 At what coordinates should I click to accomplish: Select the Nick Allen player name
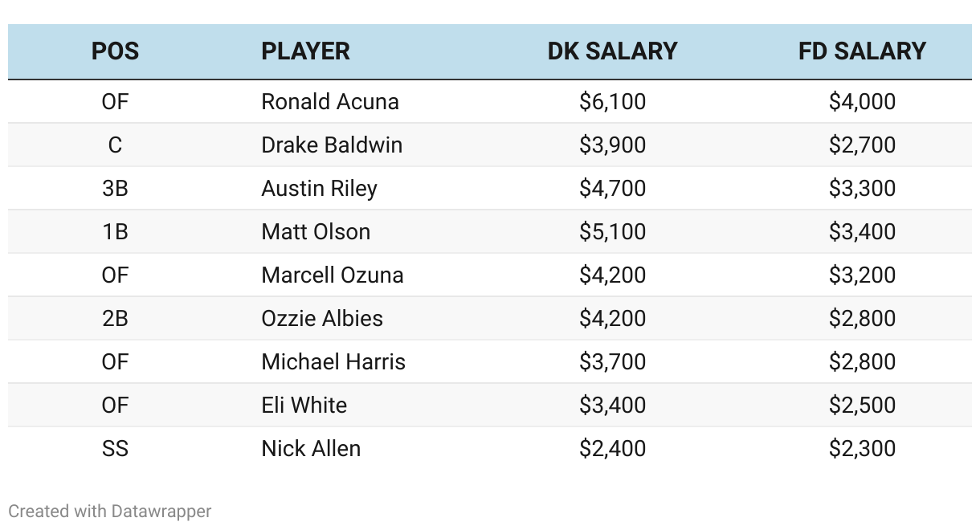click(311, 449)
